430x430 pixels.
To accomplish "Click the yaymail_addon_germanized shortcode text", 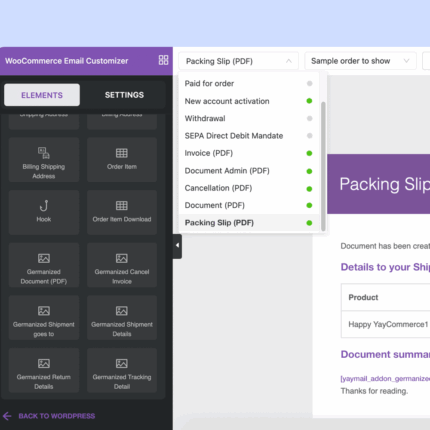I will (385, 379).
